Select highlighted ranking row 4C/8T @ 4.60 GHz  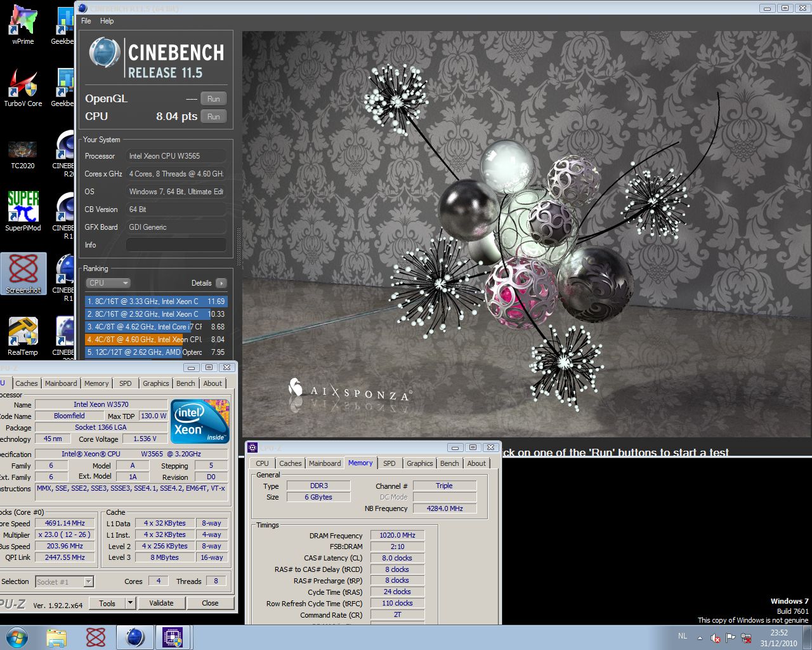tap(156, 340)
